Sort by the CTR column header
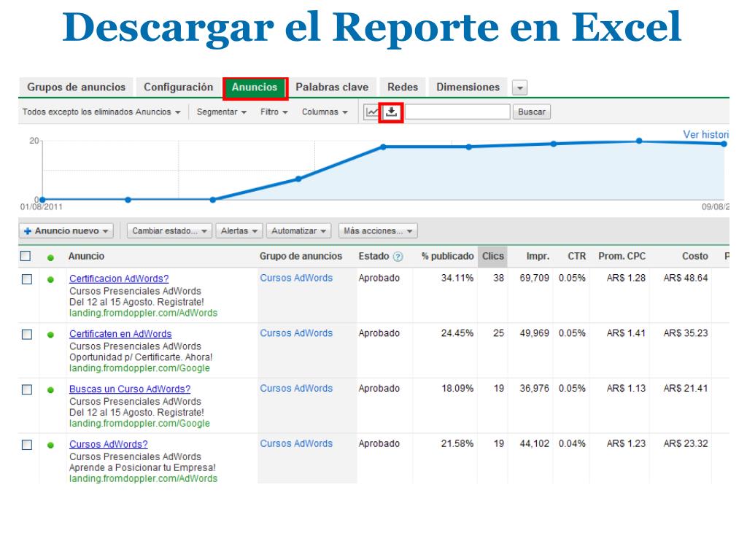 (x=576, y=256)
